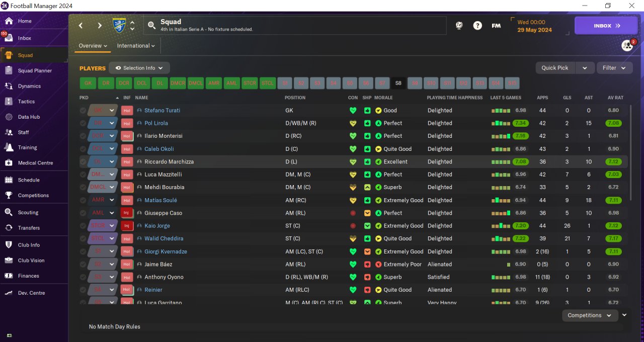The image size is (644, 342).
Task: Go back with the left arrow
Action: pos(80,25)
